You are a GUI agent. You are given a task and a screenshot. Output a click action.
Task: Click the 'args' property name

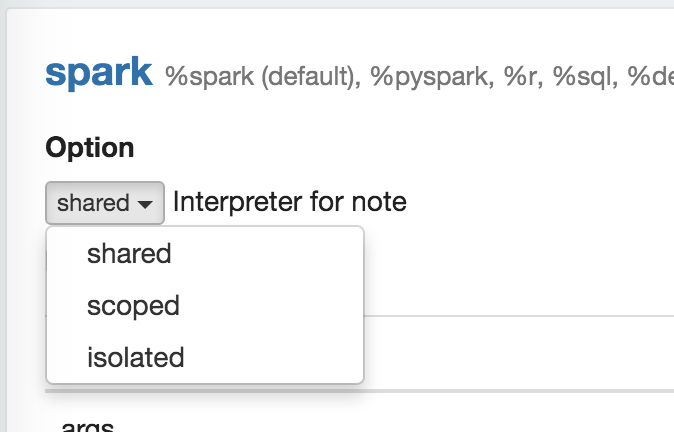(x=88, y=427)
